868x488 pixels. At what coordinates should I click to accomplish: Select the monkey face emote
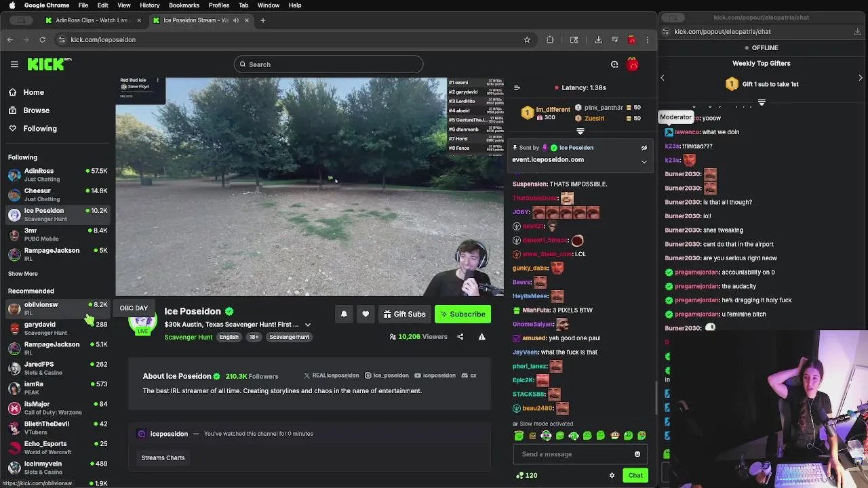tap(614, 436)
